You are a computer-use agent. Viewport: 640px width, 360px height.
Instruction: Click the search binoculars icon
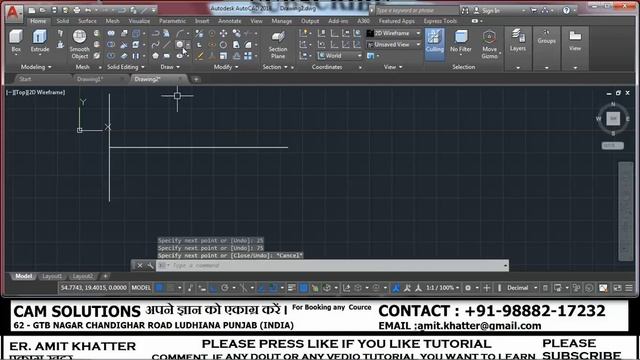pos(465,10)
